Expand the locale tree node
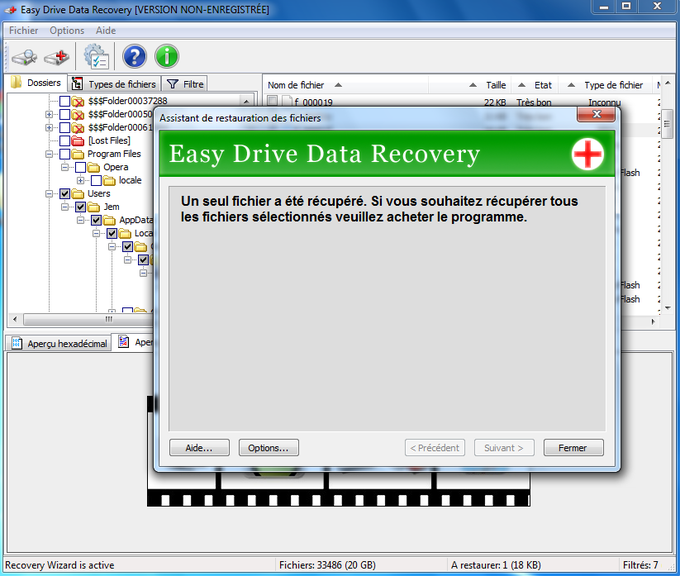Viewport: 680px width, 576px height. coord(80,180)
